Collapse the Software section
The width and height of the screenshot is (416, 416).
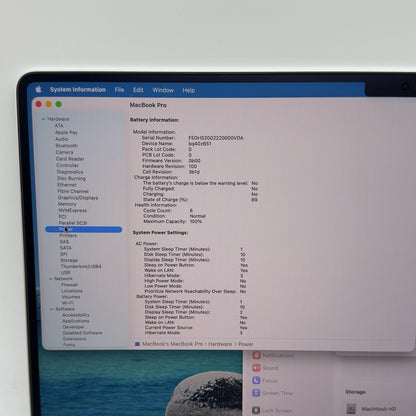pyautogui.click(x=52, y=309)
